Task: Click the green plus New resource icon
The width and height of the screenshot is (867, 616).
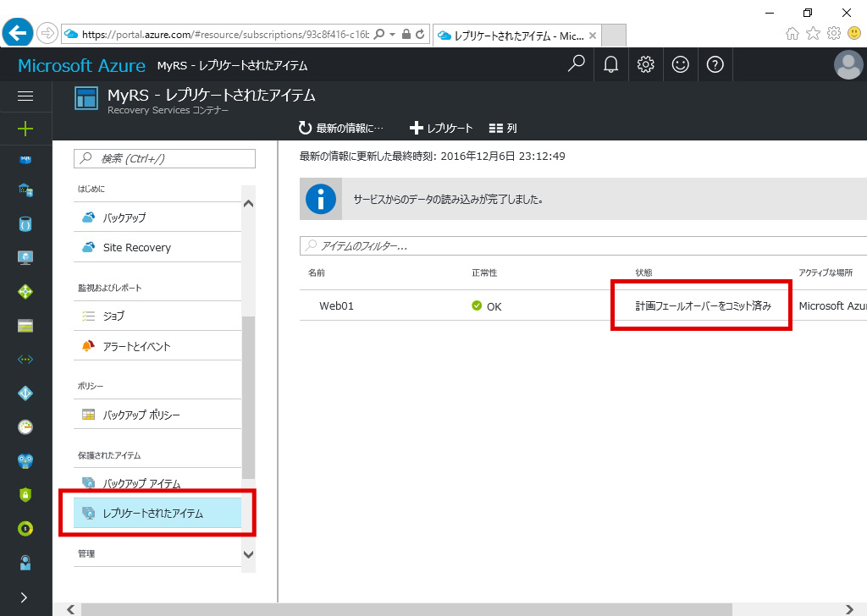Action: (25, 129)
